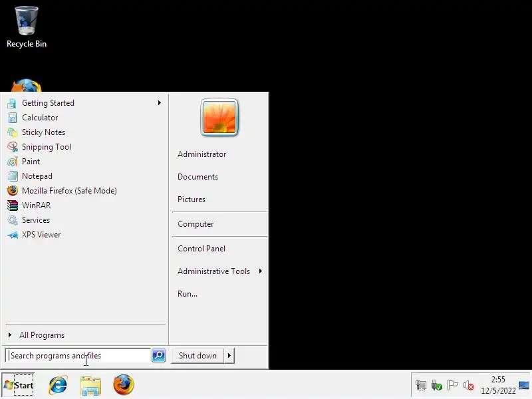This screenshot has width=532, height=399.
Task: Launch WinRAR from the program list
Action: (37, 205)
